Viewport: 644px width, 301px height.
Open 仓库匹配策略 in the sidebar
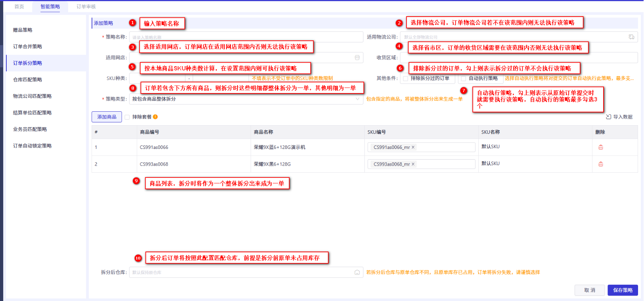(x=27, y=80)
